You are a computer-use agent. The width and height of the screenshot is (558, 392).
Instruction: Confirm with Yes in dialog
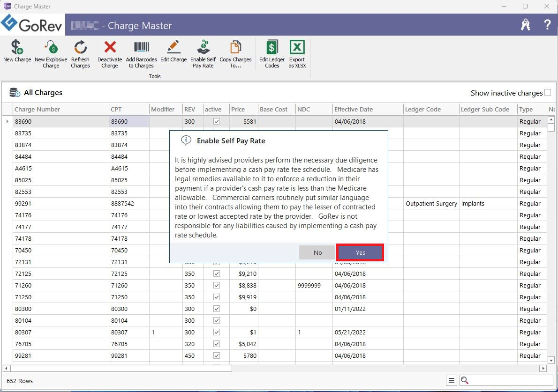click(360, 252)
